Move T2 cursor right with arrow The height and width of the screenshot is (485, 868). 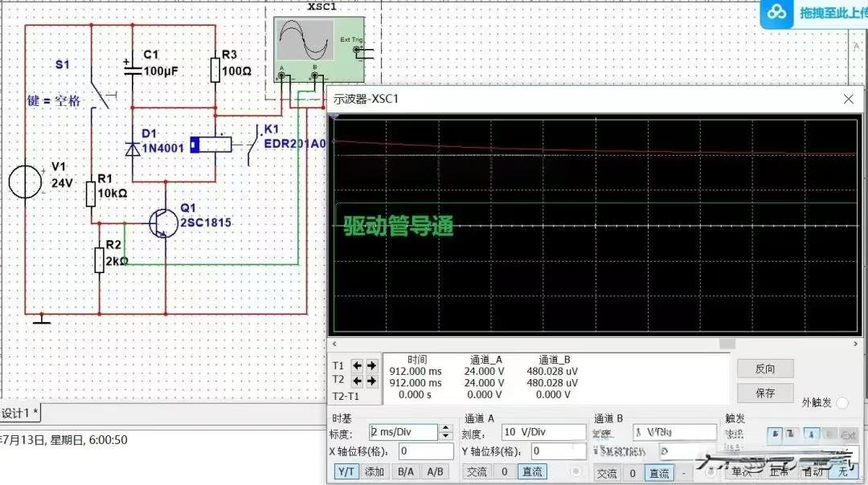click(371, 381)
